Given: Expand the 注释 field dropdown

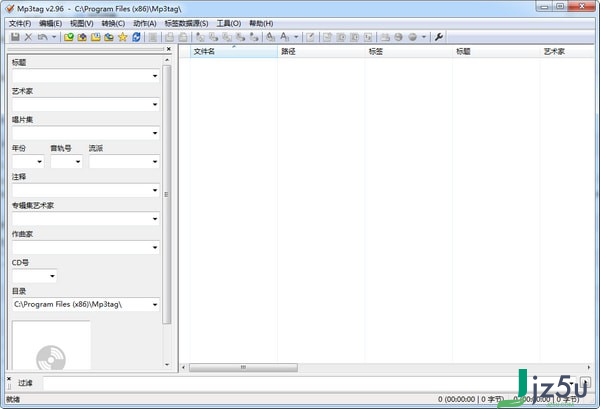Looking at the screenshot, I should 155,190.
